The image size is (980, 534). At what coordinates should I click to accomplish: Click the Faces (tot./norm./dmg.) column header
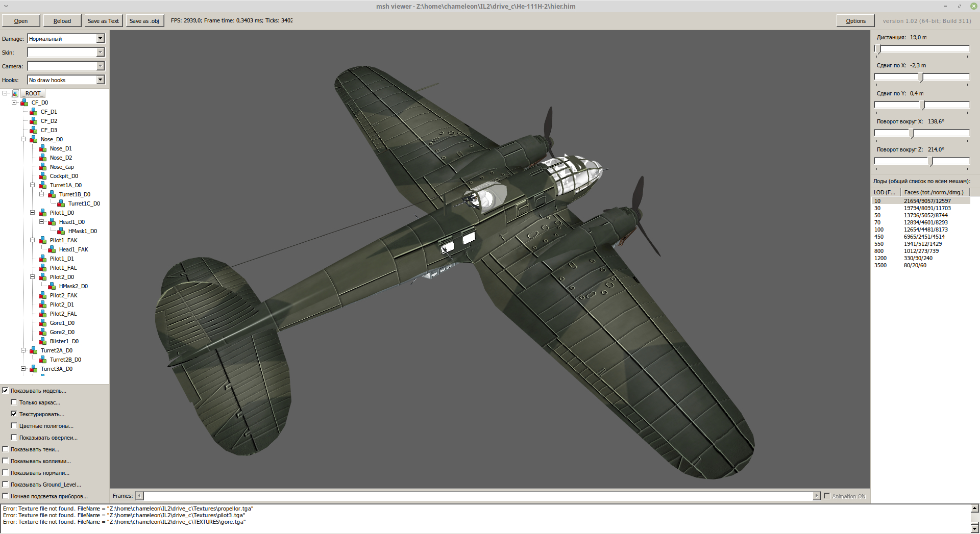pyautogui.click(x=934, y=192)
